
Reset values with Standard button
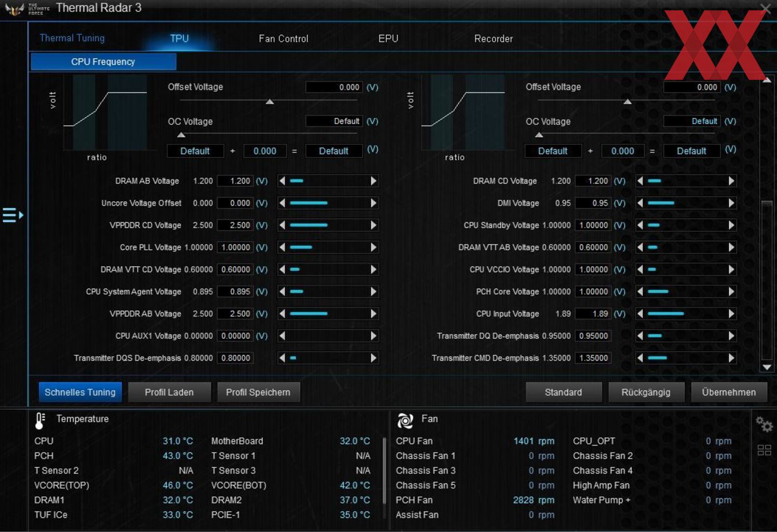[563, 392]
